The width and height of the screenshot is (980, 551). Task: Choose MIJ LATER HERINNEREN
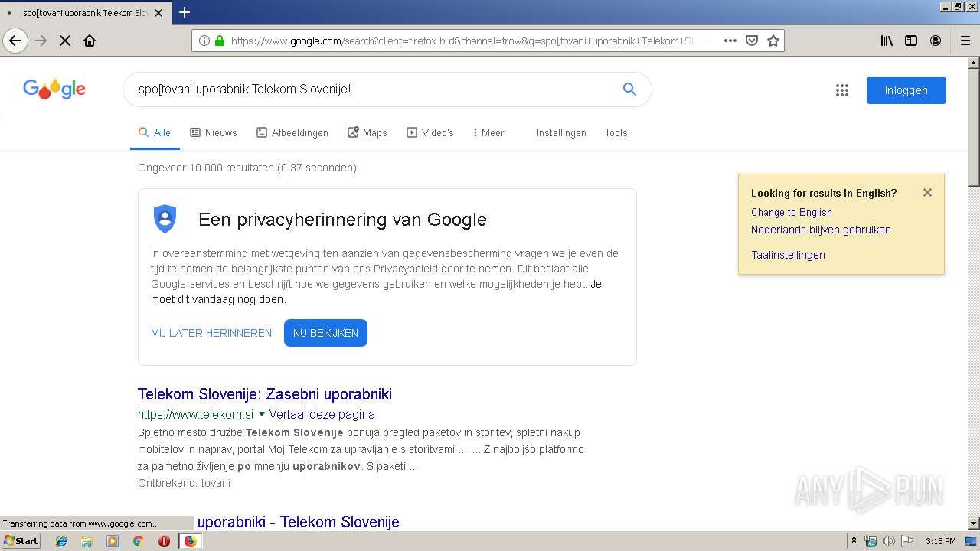click(211, 333)
